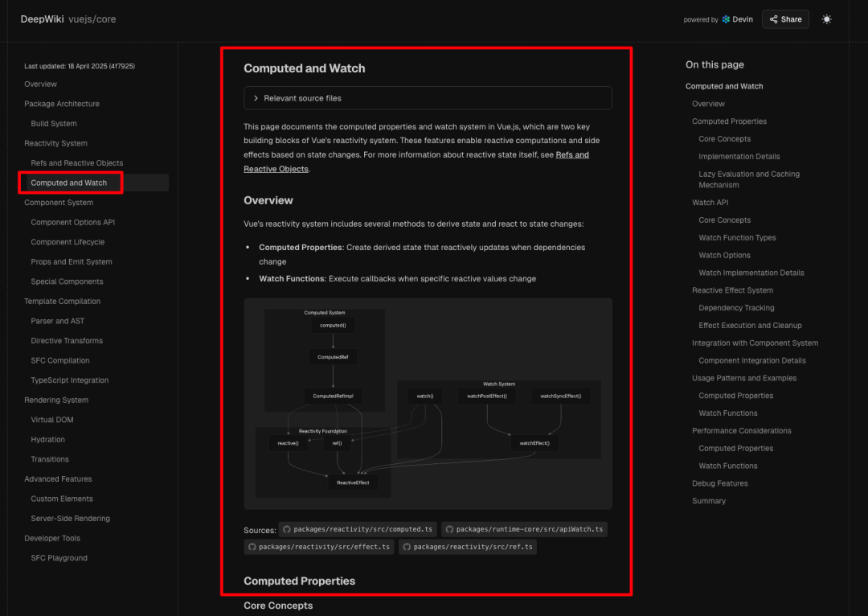
Task: Go to Parser and AST page
Action: pyautogui.click(x=58, y=321)
